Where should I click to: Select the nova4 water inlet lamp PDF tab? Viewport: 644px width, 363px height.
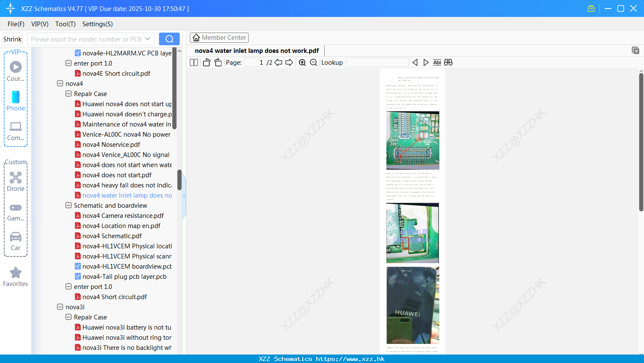point(257,51)
